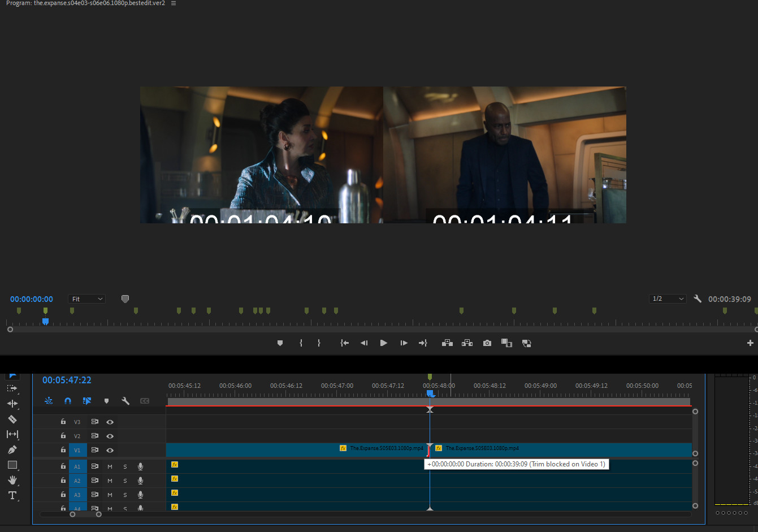758x532 pixels.
Task: Select the Type tool
Action: 12,495
